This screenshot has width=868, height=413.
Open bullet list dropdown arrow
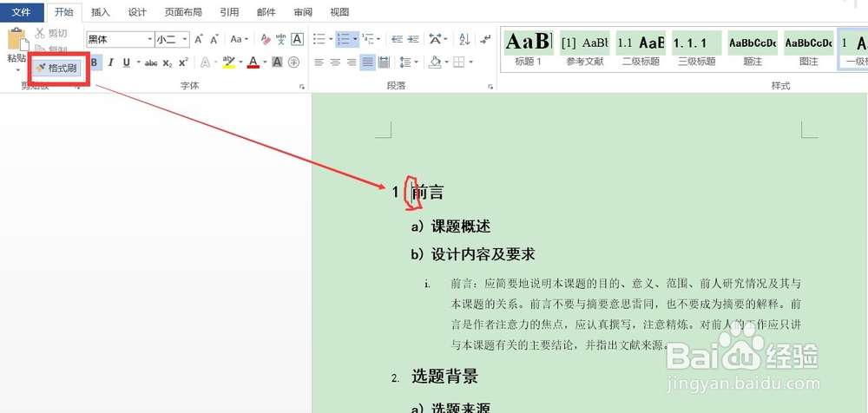[331, 39]
